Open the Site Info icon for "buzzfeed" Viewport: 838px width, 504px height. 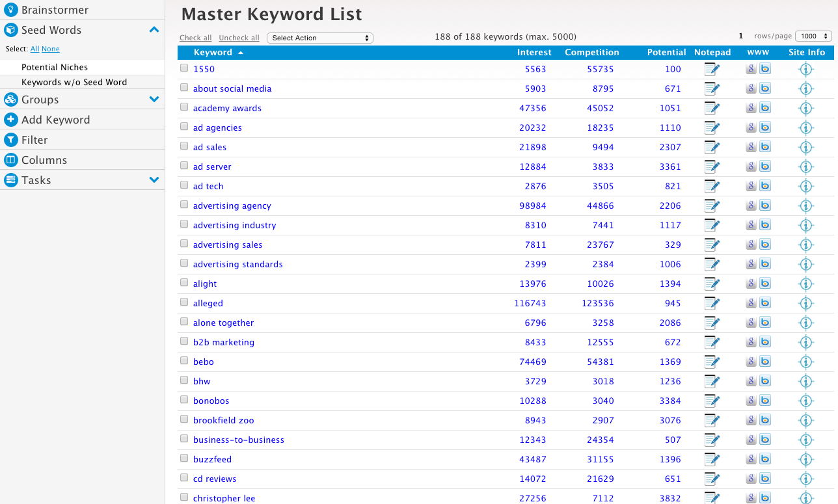coord(806,459)
